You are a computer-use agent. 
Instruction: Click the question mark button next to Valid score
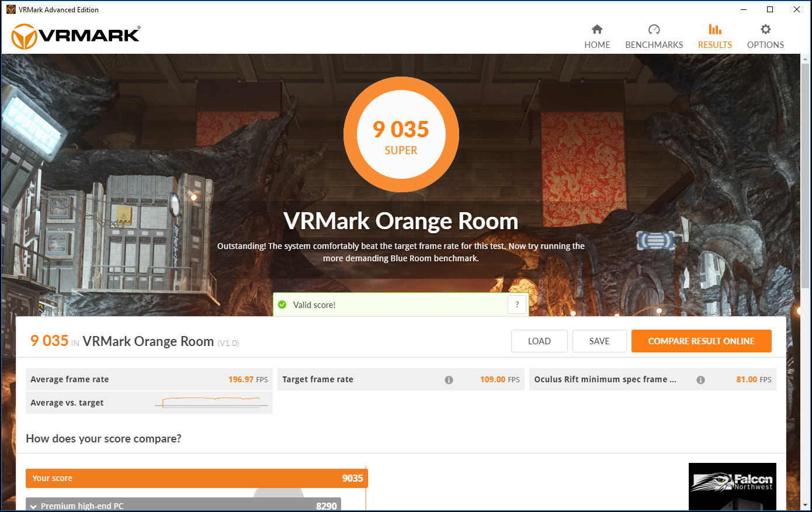tap(517, 305)
